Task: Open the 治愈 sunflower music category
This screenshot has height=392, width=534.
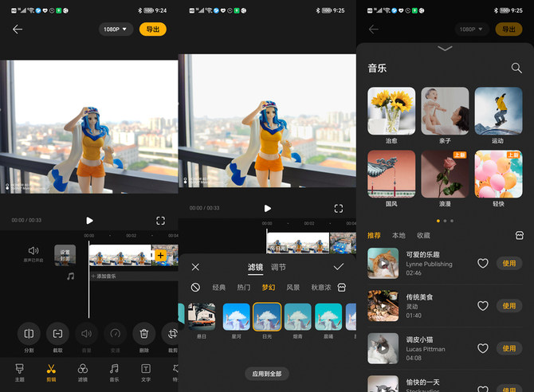Action: pyautogui.click(x=391, y=111)
